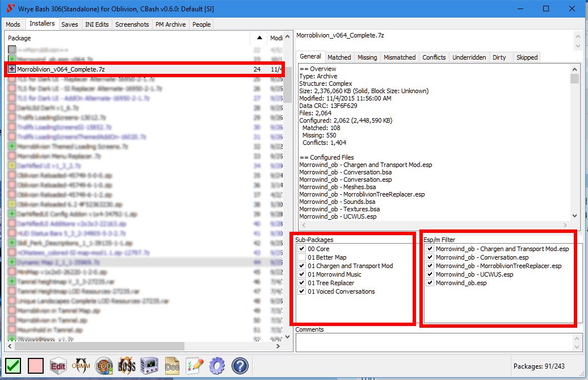Click 'Morrowind_ob - Sounds.bsa' in Configured Files
This screenshot has height=380, width=588.
click(x=337, y=202)
